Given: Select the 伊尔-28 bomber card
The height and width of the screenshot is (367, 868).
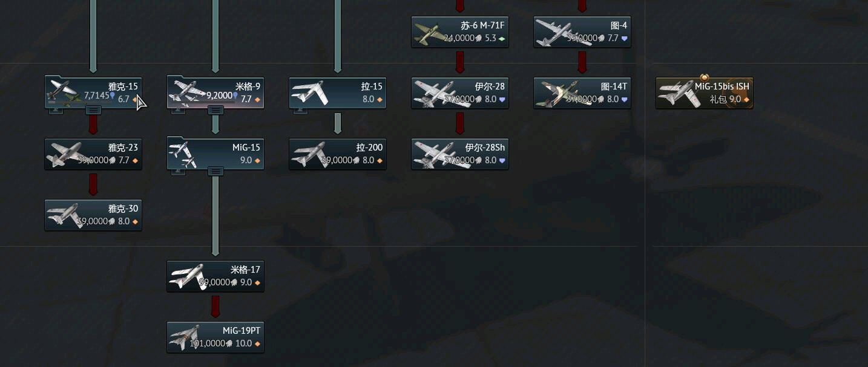Looking at the screenshot, I should coord(460,93).
